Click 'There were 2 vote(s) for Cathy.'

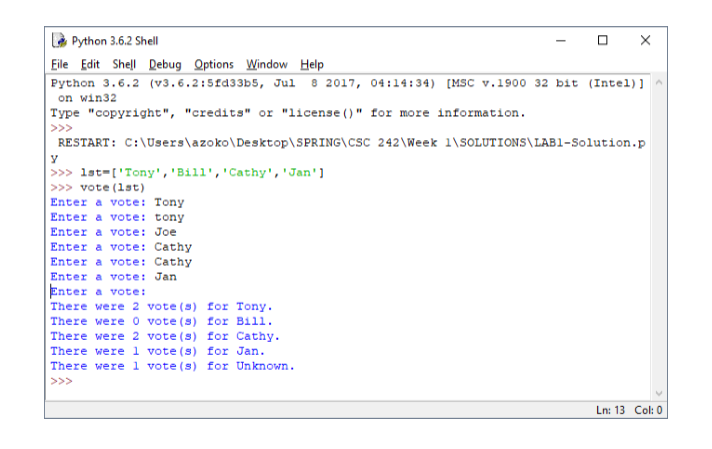pyautogui.click(x=165, y=336)
